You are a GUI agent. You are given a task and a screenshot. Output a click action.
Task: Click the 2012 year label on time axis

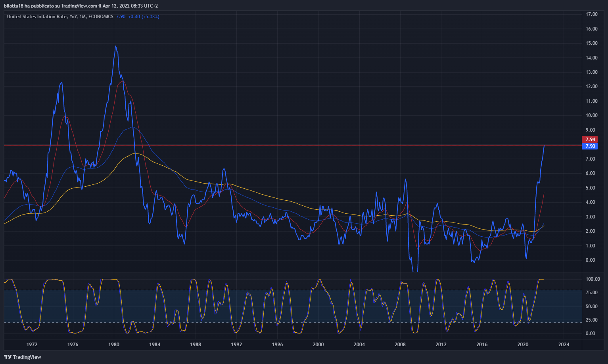click(x=441, y=345)
